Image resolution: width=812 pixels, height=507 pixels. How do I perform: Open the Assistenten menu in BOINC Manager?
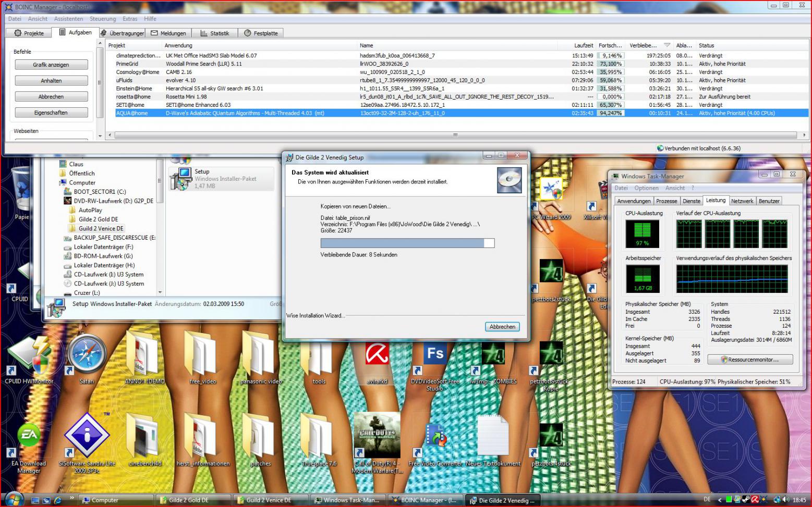click(x=68, y=19)
